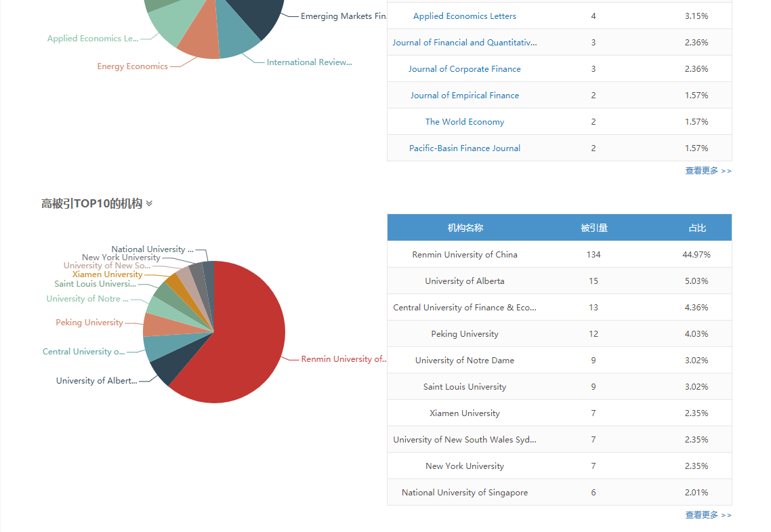Image resolution: width=771 pixels, height=532 pixels.
Task: Click the 占比 column header
Action: pos(697,228)
